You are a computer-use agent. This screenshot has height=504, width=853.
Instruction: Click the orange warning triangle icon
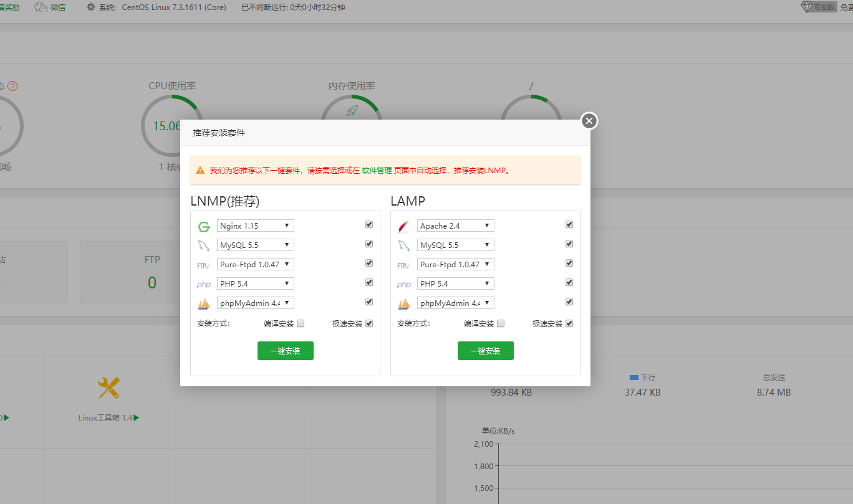point(200,170)
